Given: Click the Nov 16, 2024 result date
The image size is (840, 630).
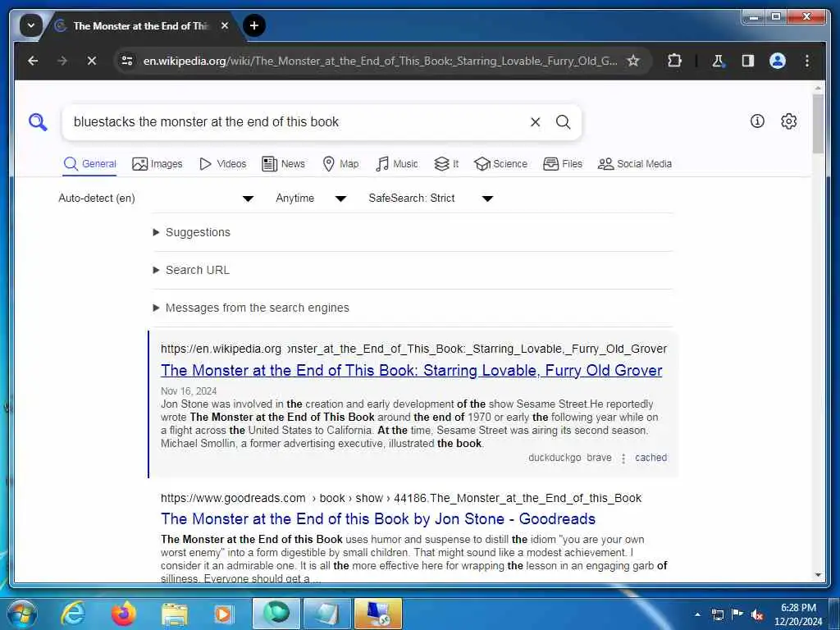Looking at the screenshot, I should (x=189, y=391).
